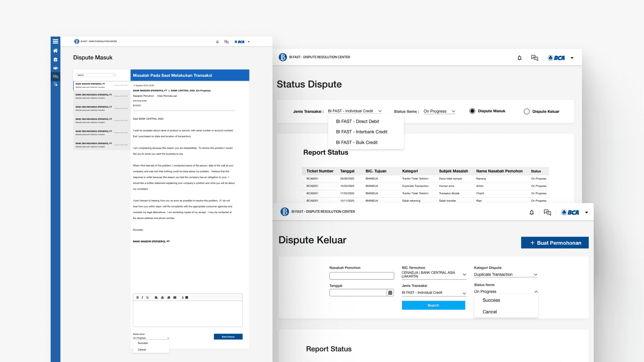The image size is (644, 362).
Task: Go to Home via sidebar house icon
Action: (55, 51)
